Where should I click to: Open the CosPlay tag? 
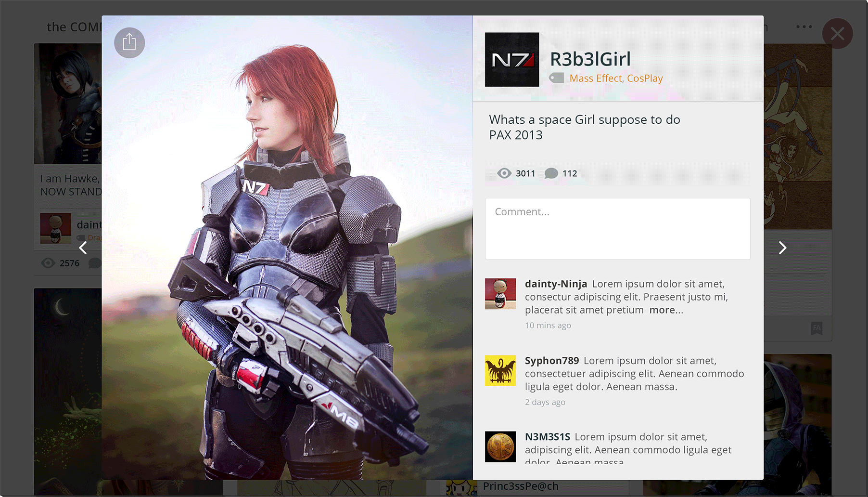[645, 78]
